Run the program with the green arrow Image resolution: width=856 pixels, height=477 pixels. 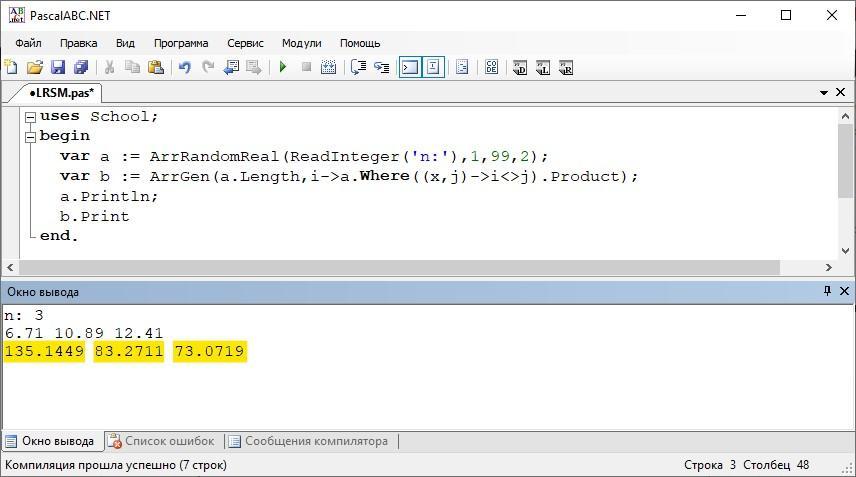click(x=283, y=67)
